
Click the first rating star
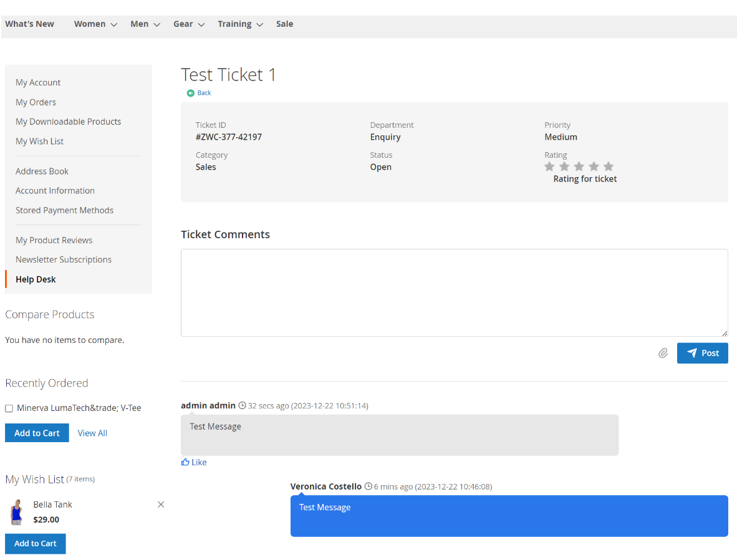click(549, 166)
